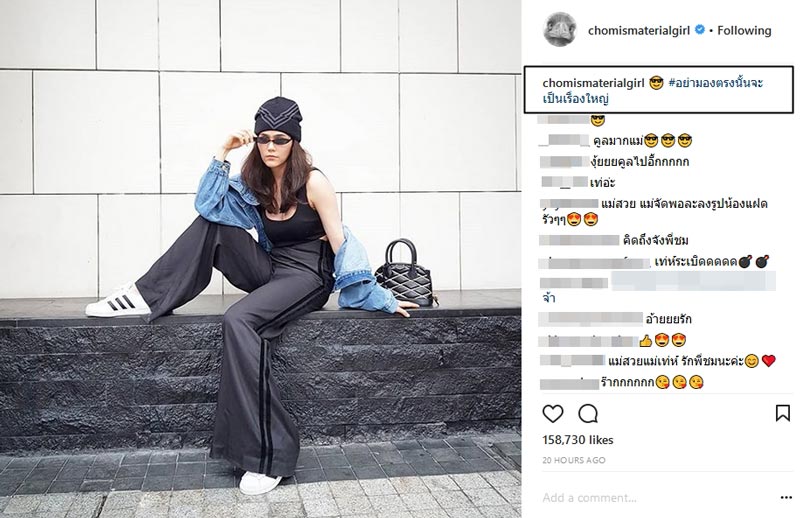800x518 pixels.
Task: Click the blue verified badge
Action: click(700, 30)
